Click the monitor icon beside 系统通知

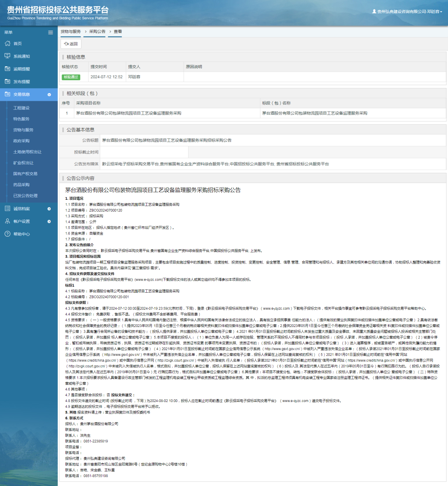pos(7,56)
